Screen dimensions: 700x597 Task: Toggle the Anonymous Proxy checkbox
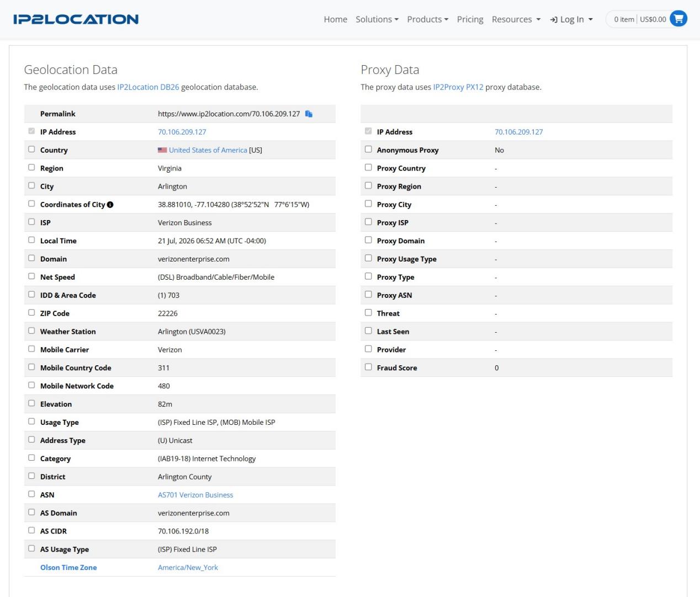click(368, 150)
